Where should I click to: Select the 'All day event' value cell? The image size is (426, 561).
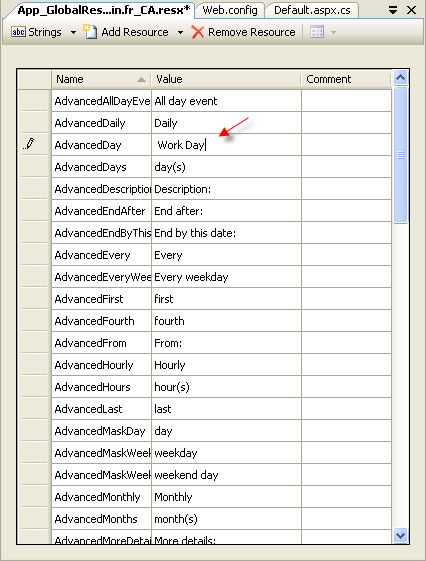tap(227, 101)
